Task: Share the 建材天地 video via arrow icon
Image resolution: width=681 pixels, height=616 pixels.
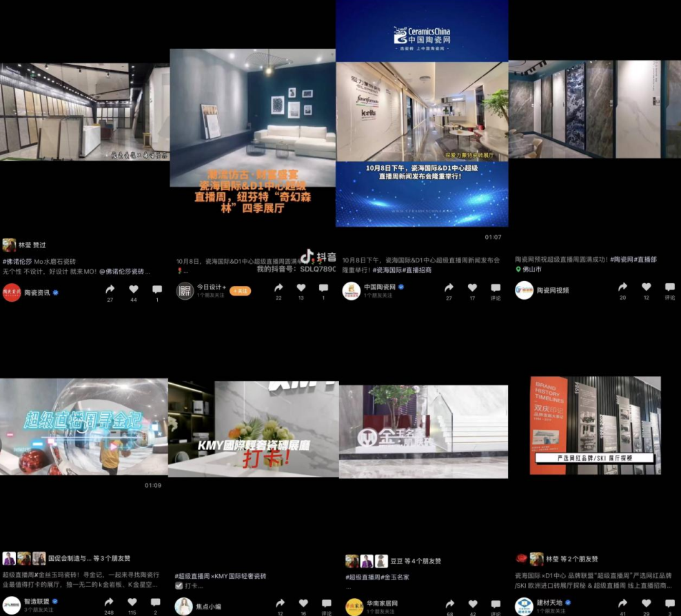Action: click(622, 603)
